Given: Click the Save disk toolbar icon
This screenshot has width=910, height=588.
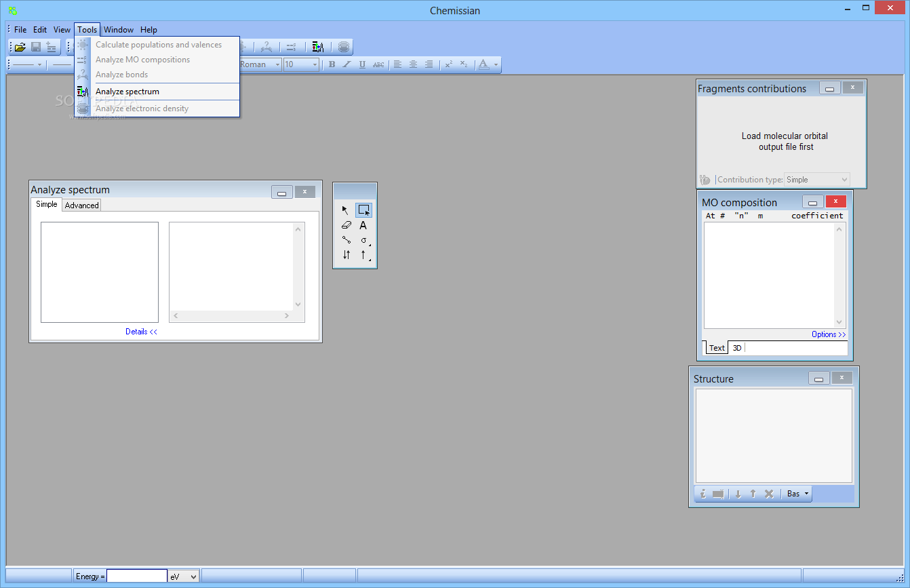Looking at the screenshot, I should [x=36, y=47].
